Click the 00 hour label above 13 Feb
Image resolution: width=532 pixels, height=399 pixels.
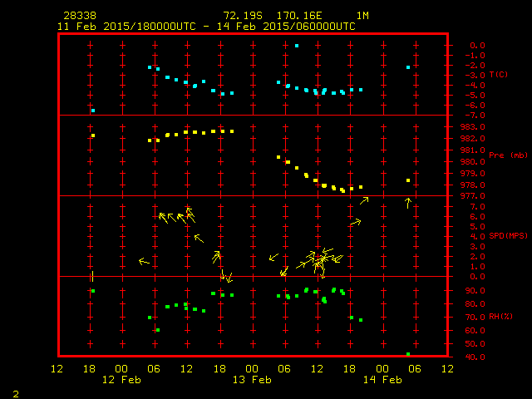[x=252, y=369]
